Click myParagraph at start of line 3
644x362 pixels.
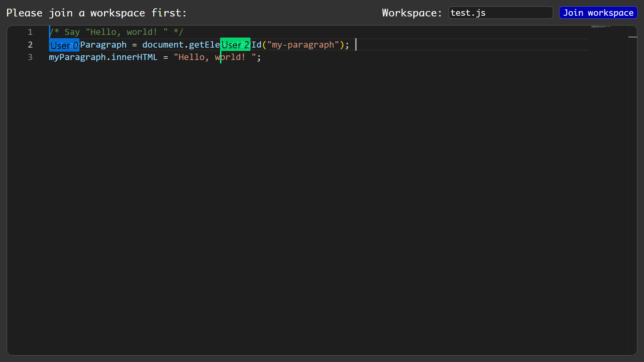click(x=77, y=57)
